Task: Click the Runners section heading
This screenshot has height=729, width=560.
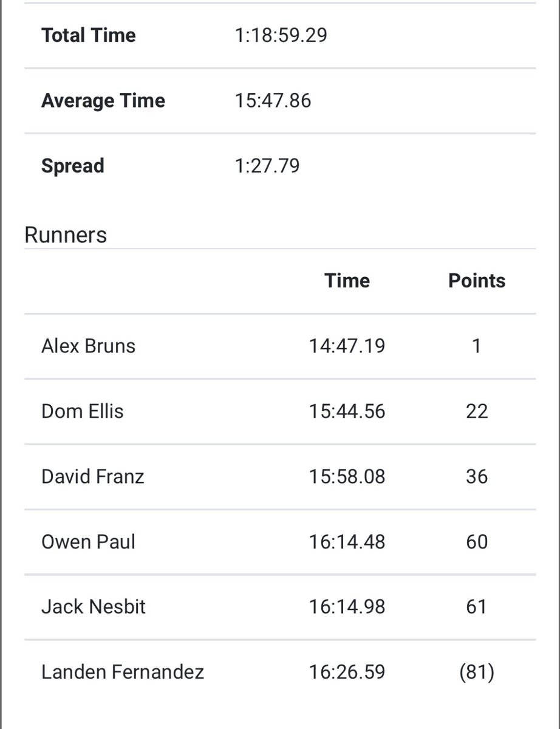Action: point(66,235)
